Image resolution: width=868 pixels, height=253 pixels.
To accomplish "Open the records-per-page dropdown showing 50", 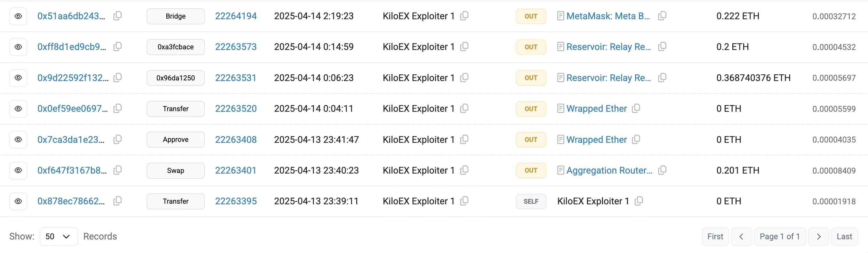I will (x=59, y=236).
